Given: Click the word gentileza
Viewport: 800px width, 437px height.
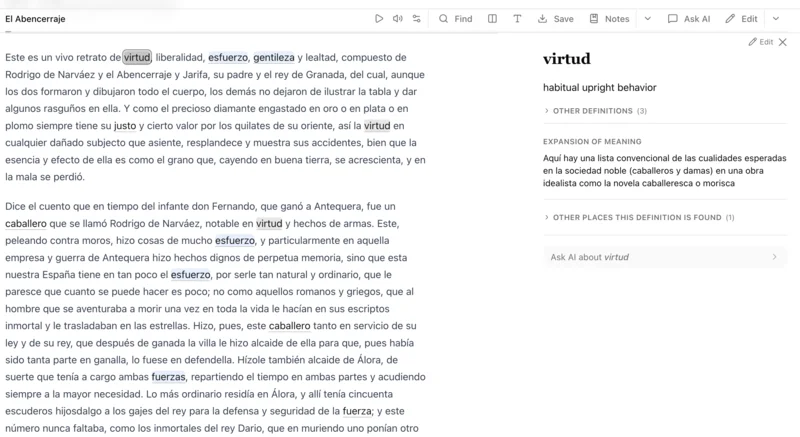Looking at the screenshot, I should click(x=274, y=57).
